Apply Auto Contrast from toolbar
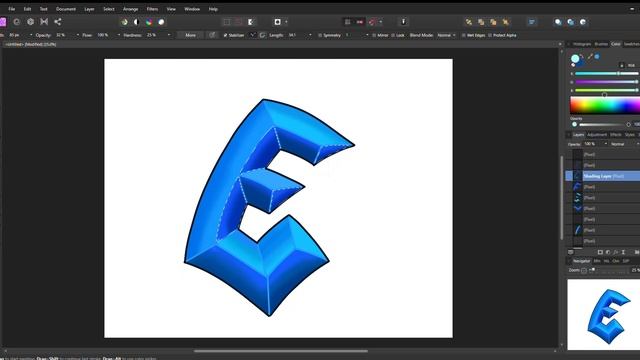This screenshot has width=640, height=360. coord(137,22)
